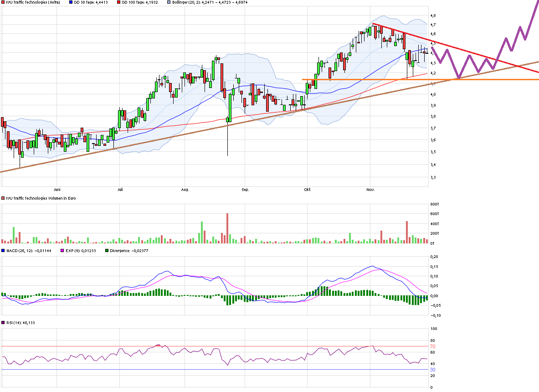Toggle the Bollinger band overlay via its legend
539x392 pixels.
[x=168, y=3]
